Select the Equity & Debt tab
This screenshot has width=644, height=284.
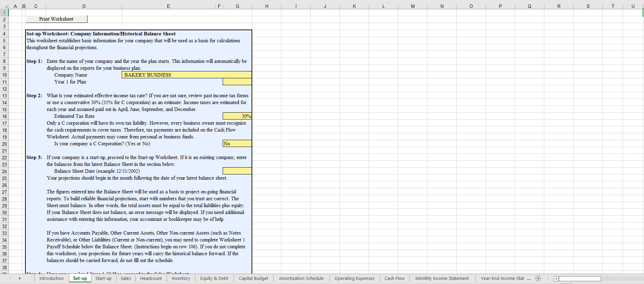click(x=214, y=279)
